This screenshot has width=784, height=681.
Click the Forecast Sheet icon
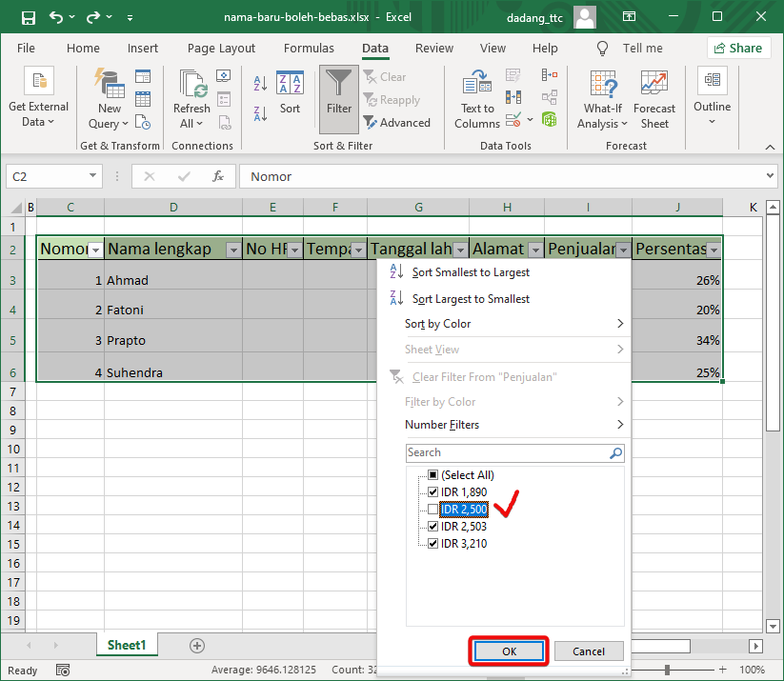click(654, 95)
